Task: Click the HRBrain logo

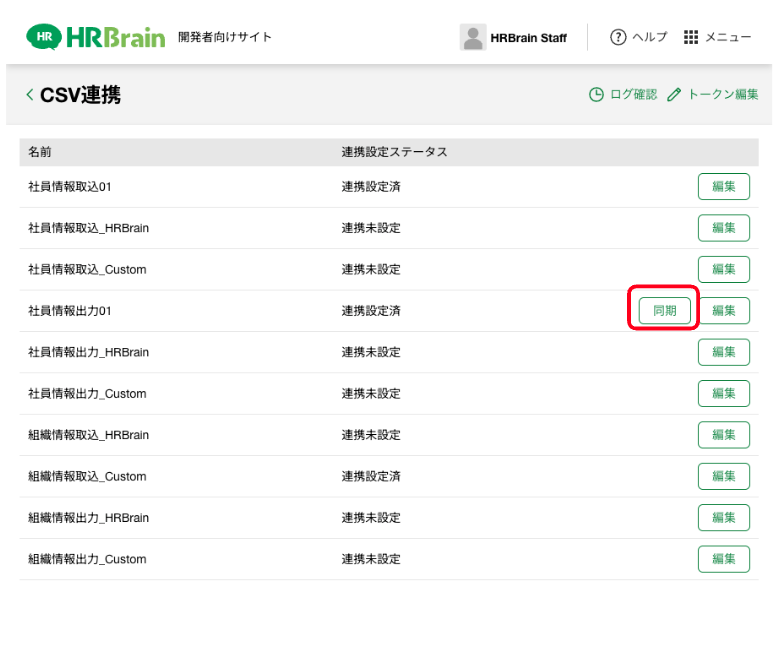Action: click(97, 37)
